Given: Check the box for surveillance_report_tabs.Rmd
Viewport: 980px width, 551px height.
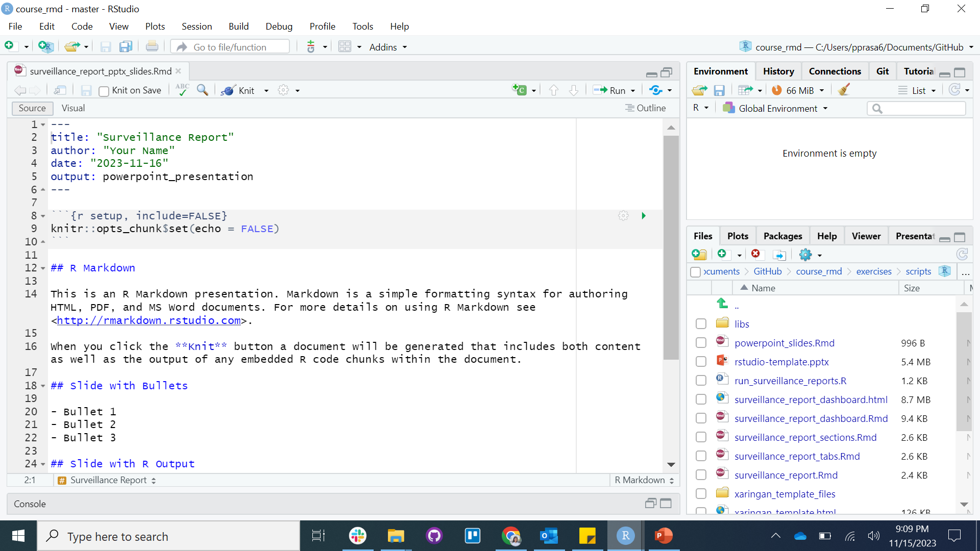Looking at the screenshot, I should (701, 456).
